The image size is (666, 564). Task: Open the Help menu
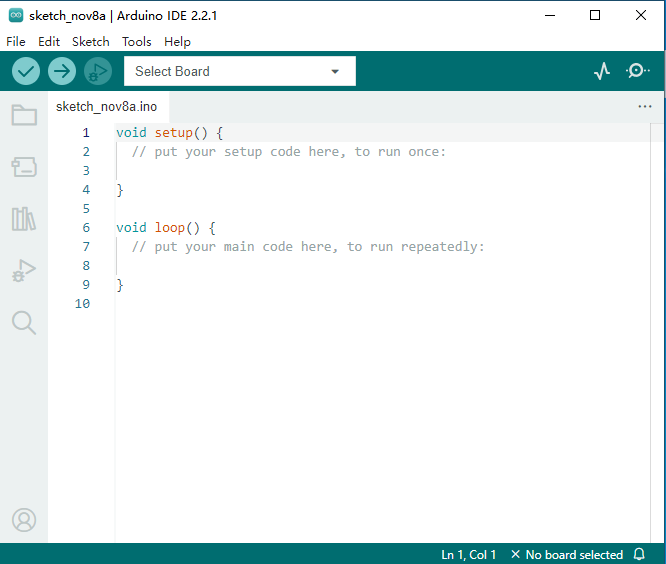click(177, 42)
